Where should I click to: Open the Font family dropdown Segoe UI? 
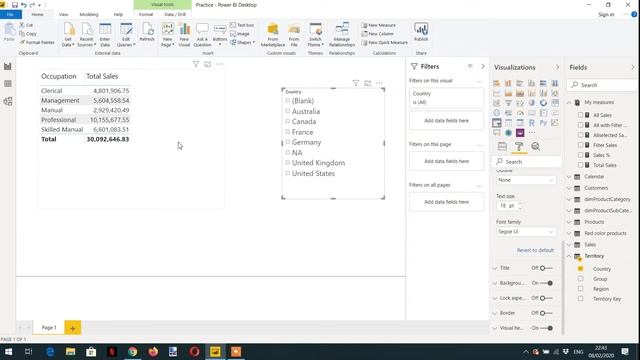526,231
